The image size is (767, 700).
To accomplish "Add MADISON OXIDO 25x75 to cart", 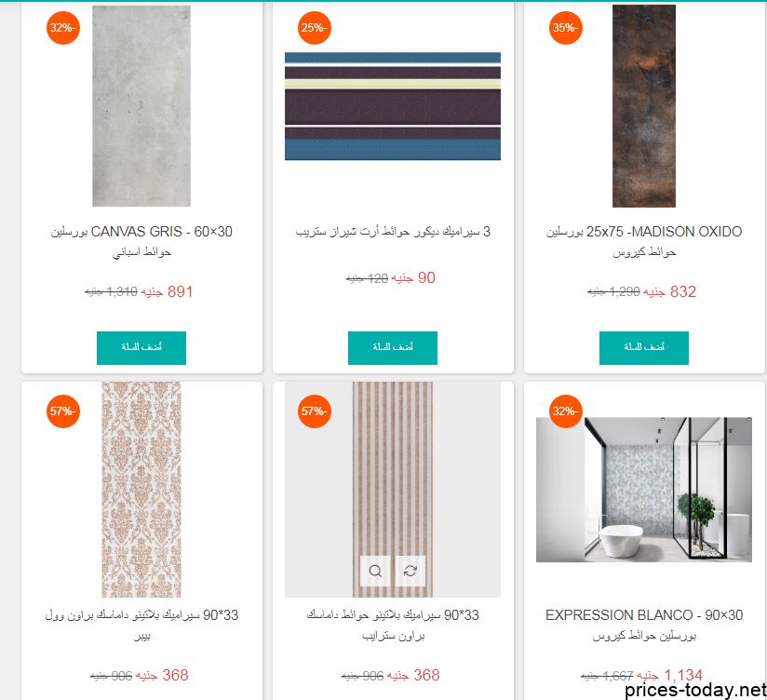I will (x=644, y=348).
